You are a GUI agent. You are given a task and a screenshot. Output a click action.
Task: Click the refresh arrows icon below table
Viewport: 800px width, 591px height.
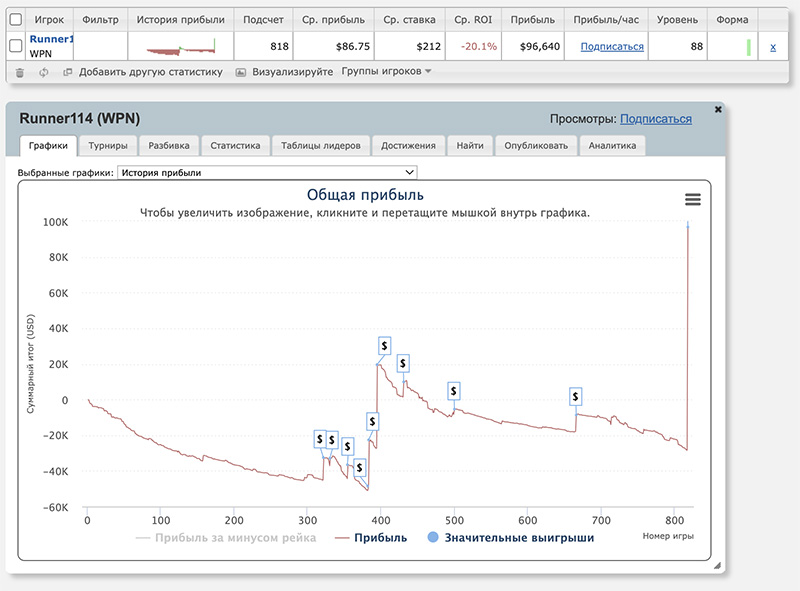pos(43,72)
